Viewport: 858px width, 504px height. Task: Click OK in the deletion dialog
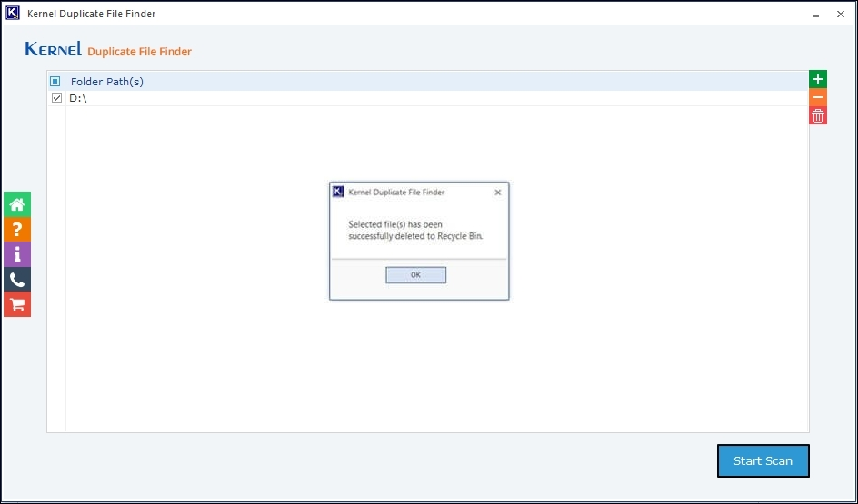click(x=416, y=275)
